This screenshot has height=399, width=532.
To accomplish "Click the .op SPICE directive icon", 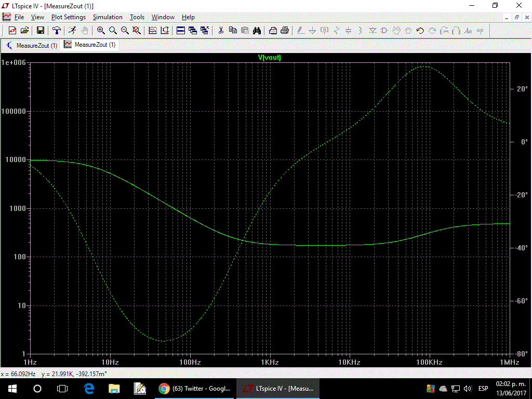I will 480,31.
